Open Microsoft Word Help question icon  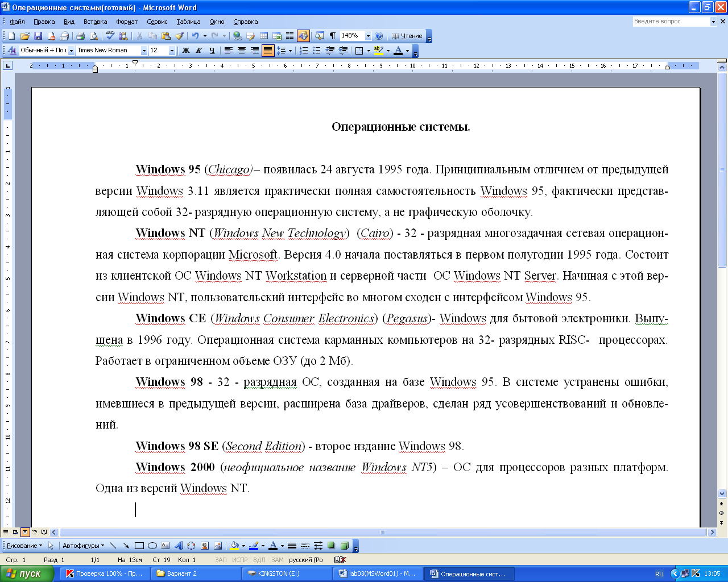(x=379, y=36)
